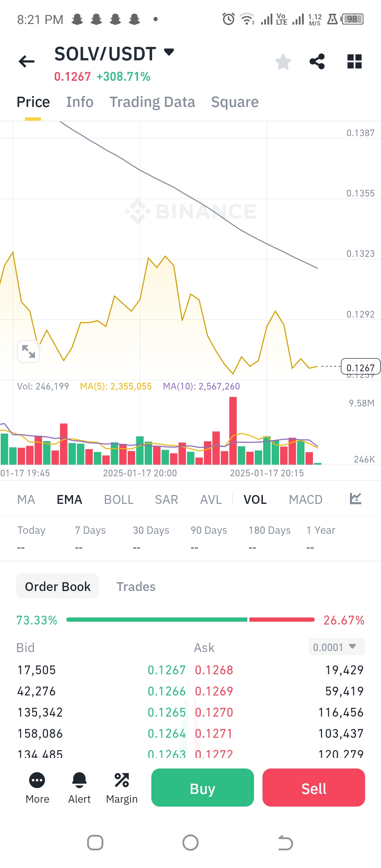Set a price Alert
The width and height of the screenshot is (381, 868).
pos(79,788)
